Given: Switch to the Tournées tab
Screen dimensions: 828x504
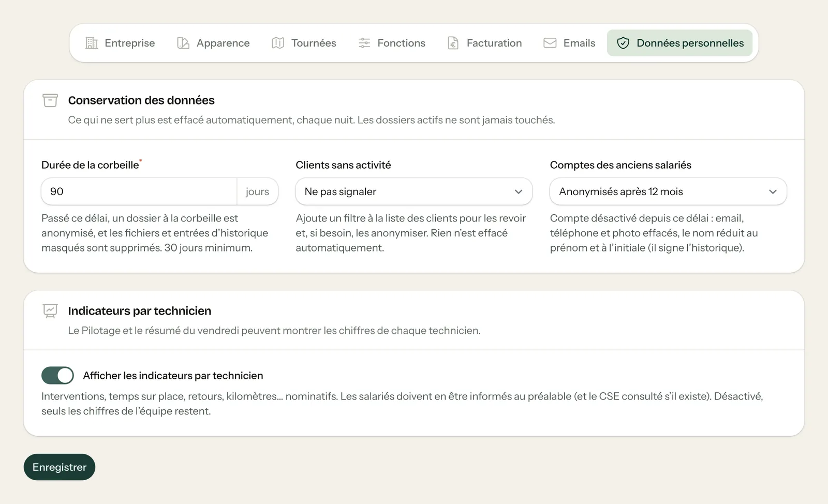Looking at the screenshot, I should [304, 43].
